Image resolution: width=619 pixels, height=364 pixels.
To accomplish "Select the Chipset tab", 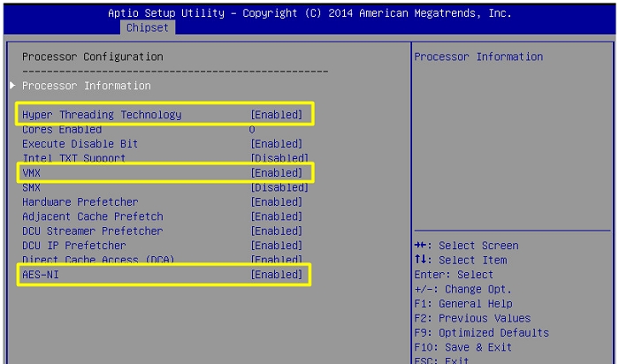I will click(147, 28).
